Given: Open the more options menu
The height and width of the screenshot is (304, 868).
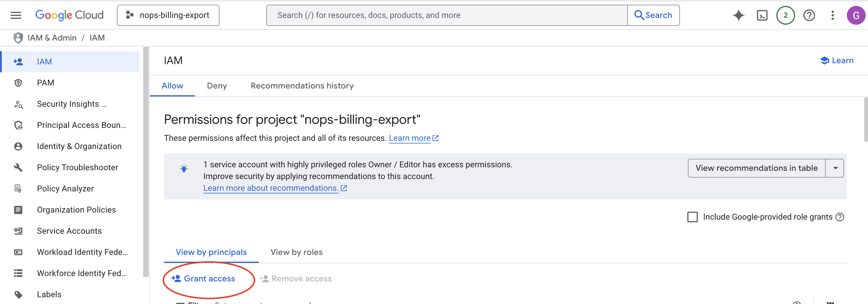Looking at the screenshot, I should tap(832, 15).
